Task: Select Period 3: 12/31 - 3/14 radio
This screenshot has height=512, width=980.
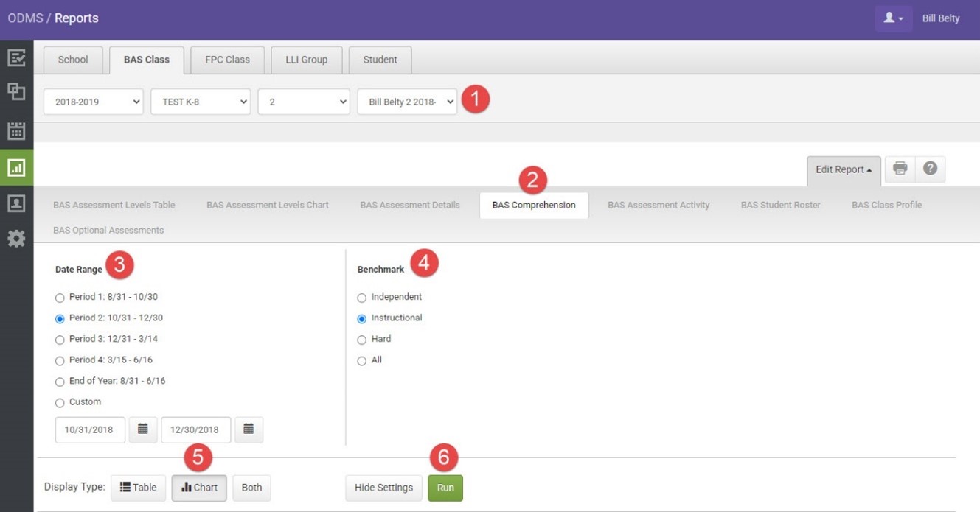Action: 60,340
